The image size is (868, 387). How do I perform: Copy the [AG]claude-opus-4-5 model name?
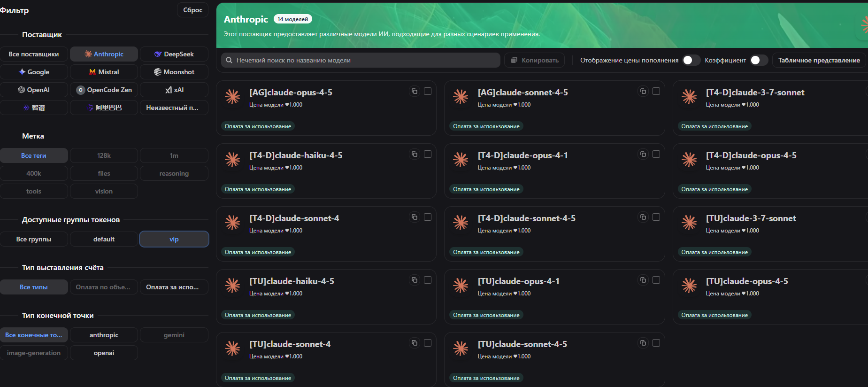click(x=415, y=91)
